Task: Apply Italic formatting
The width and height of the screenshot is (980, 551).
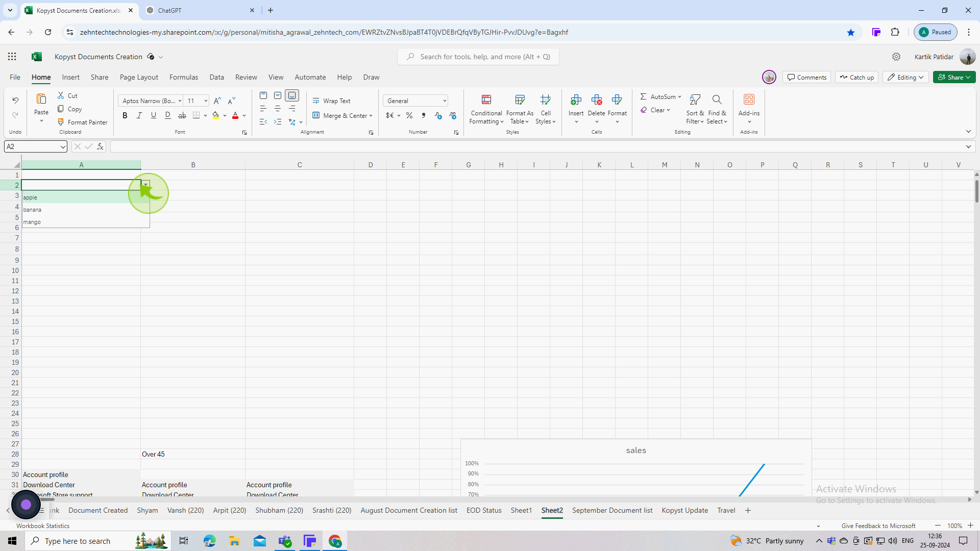Action: tap(139, 116)
